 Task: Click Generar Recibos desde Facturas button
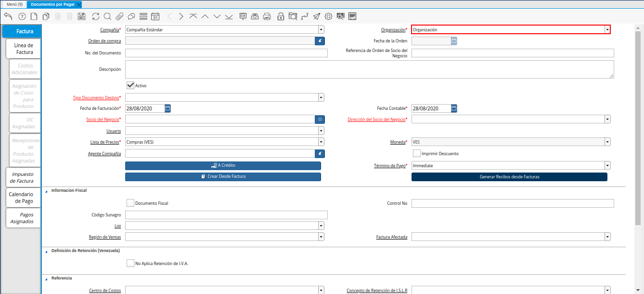coord(509,177)
